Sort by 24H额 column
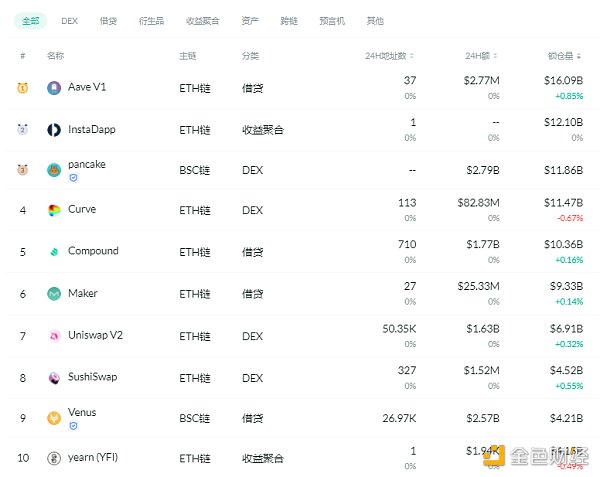This screenshot has width=600, height=477. pyautogui.click(x=481, y=56)
